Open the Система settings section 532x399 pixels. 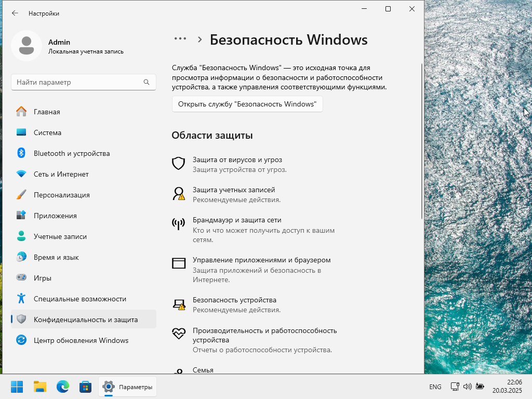coord(84,132)
